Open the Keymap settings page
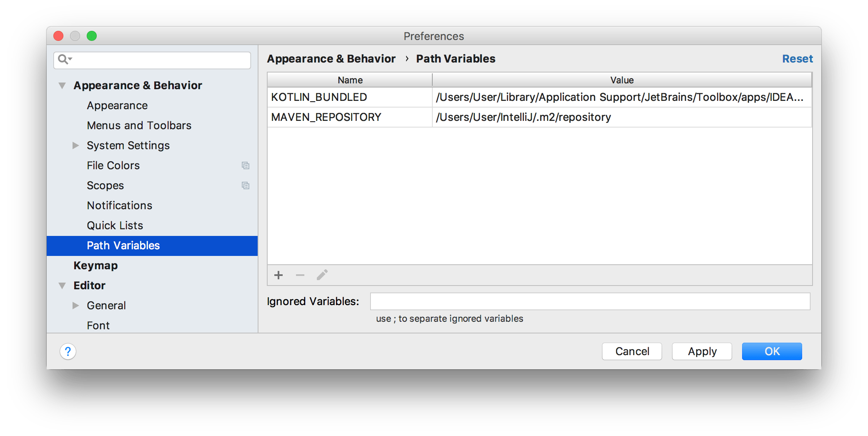Screen dimensions: 868x436 [x=95, y=266]
